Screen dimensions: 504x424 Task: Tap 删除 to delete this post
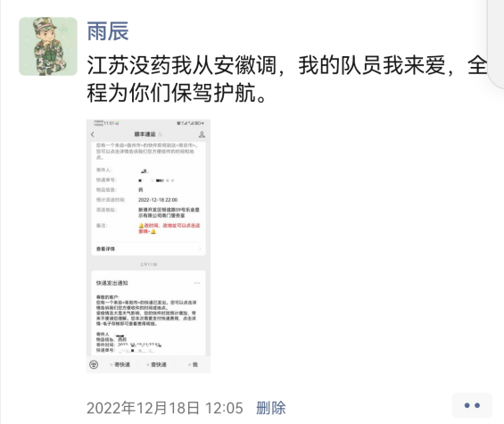click(270, 408)
